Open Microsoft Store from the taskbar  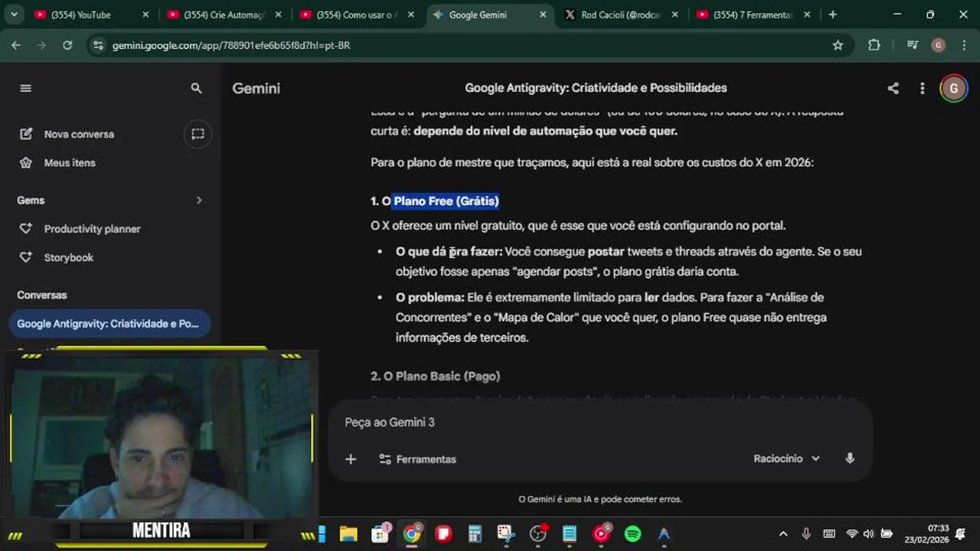click(381, 533)
